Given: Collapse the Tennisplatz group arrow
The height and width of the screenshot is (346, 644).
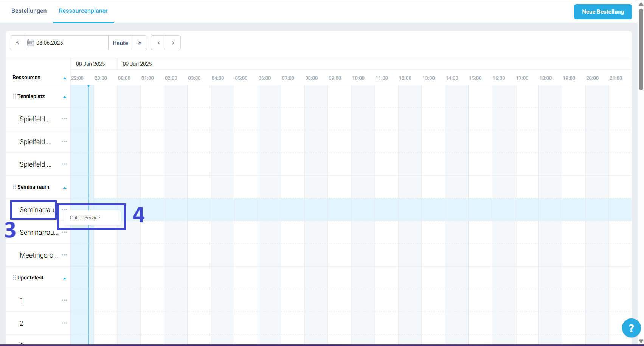Looking at the screenshot, I should pyautogui.click(x=65, y=97).
